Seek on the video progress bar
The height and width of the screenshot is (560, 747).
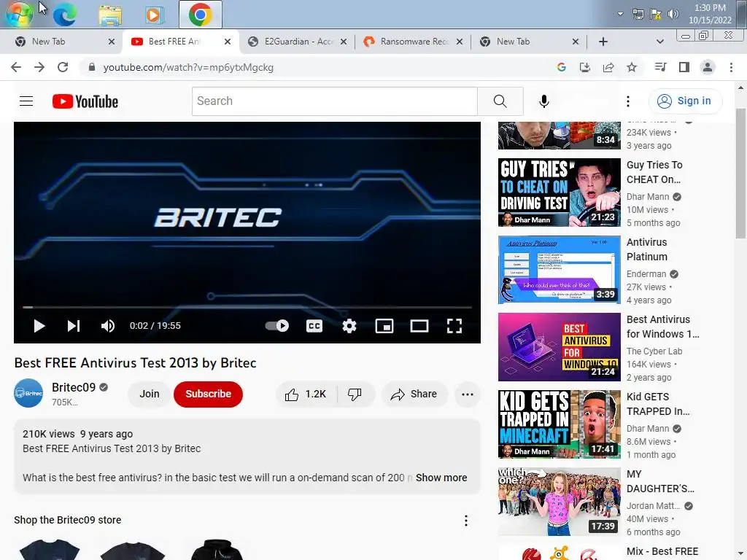(x=247, y=308)
